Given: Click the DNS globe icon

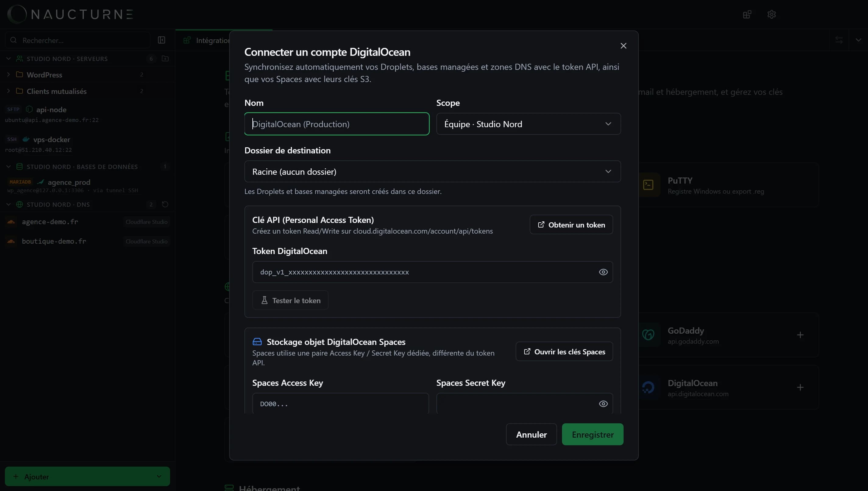Looking at the screenshot, I should click(20, 204).
